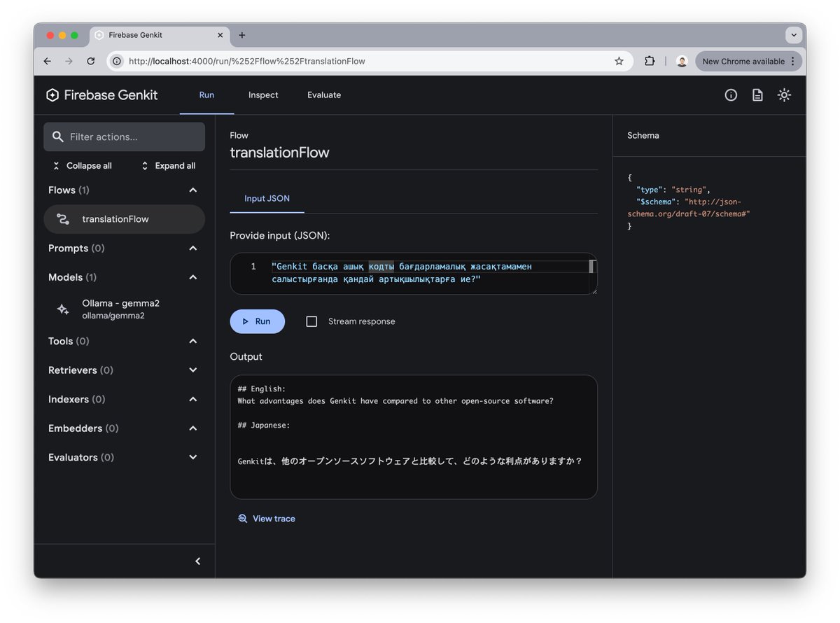Close the Firebase Genkit browser tab

coord(220,35)
